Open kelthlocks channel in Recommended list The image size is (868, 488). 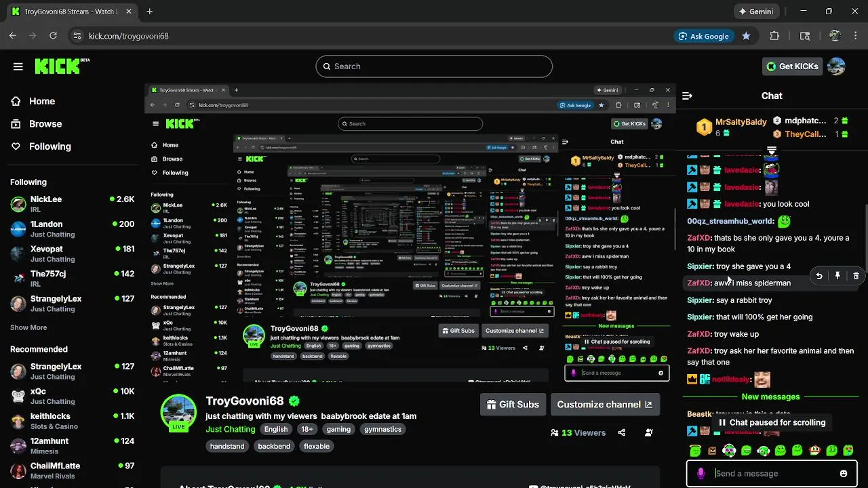click(72, 421)
